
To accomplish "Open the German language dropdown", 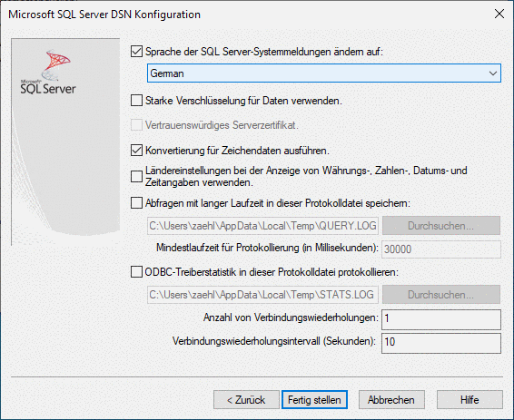I will 324,73.
